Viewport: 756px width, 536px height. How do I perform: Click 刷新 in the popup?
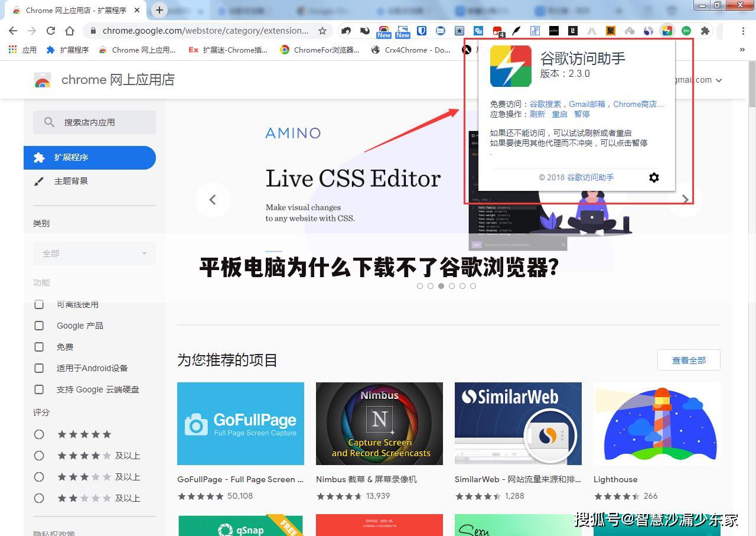click(537, 114)
